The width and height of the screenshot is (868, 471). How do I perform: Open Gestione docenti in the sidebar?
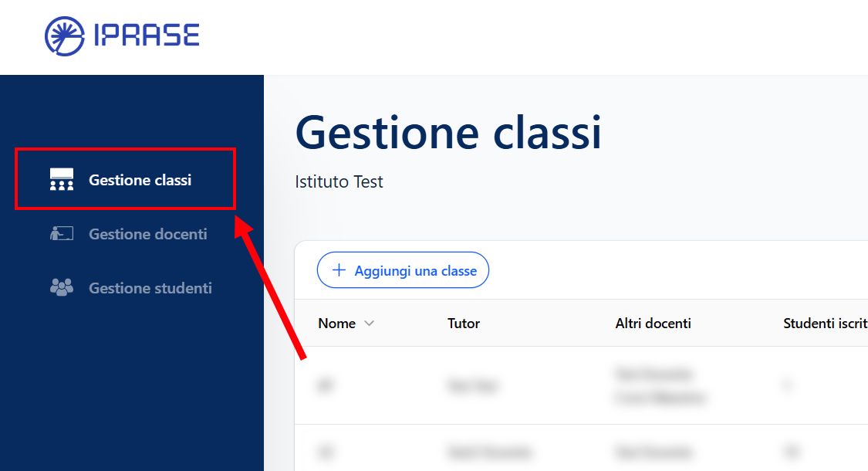coord(147,234)
